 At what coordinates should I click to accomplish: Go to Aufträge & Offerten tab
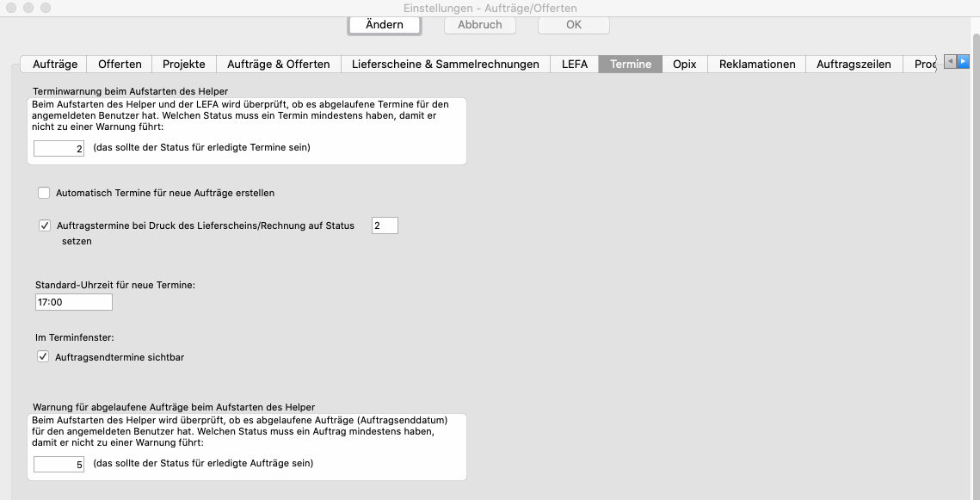tap(278, 65)
